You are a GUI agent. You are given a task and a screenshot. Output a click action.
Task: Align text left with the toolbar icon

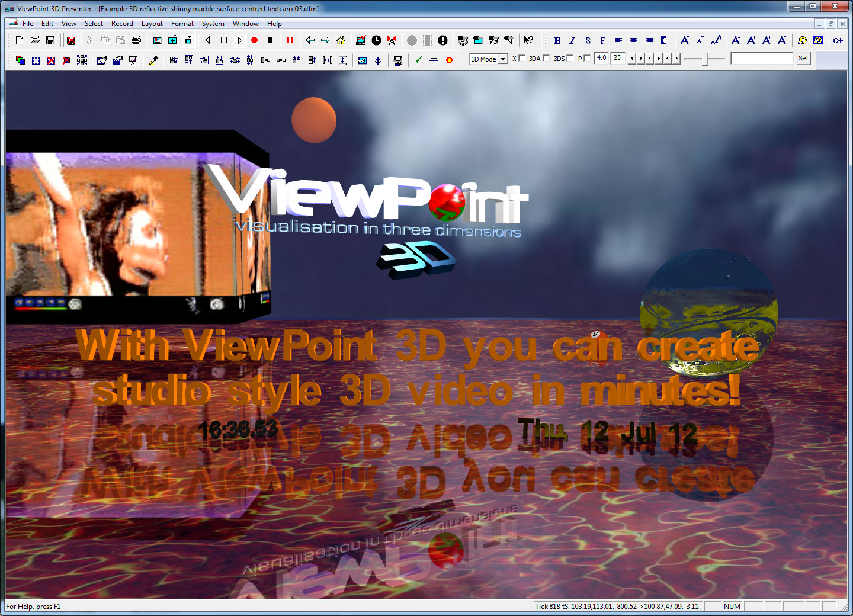618,40
